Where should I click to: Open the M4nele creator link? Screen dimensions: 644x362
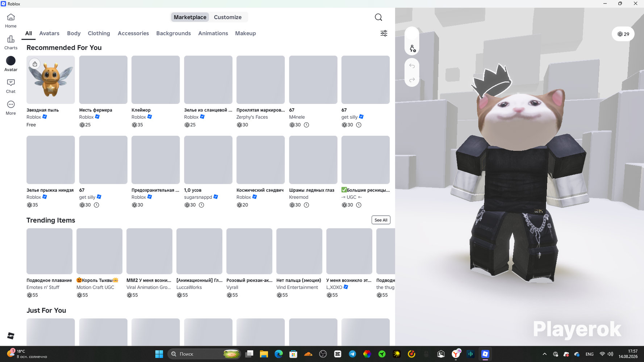[x=297, y=117]
